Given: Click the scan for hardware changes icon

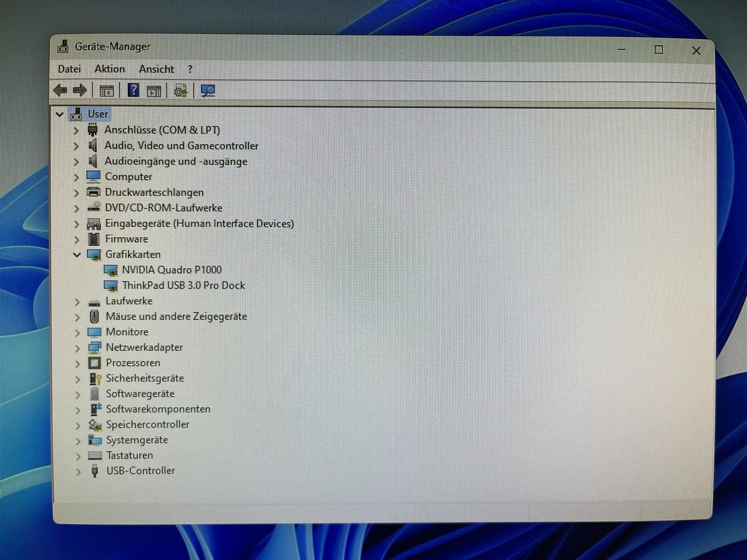Looking at the screenshot, I should [207, 91].
